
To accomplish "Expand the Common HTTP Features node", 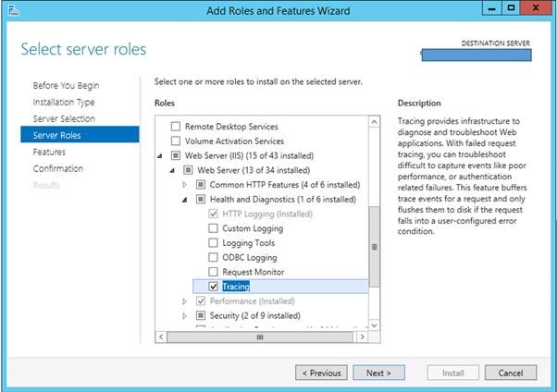I will (185, 185).
